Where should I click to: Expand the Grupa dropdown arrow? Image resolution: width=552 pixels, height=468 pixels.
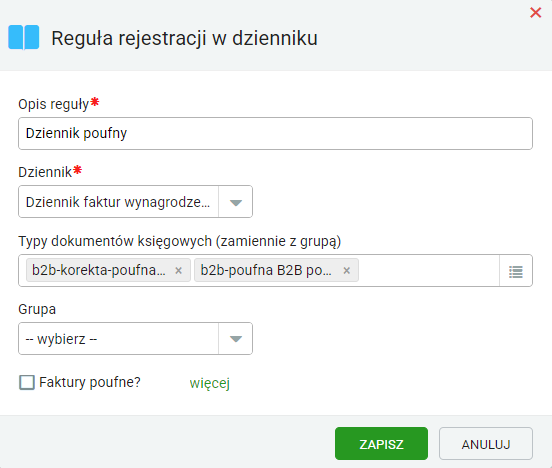tap(236, 339)
